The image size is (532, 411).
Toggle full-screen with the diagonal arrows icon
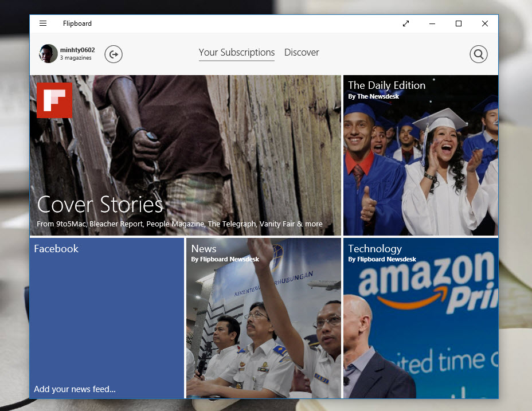406,24
